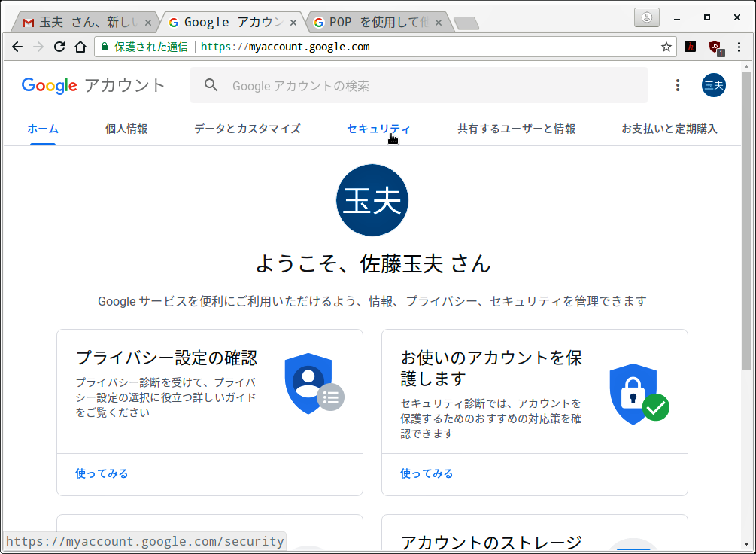Open the 共有するユーザーと情報 tab

tap(516, 129)
